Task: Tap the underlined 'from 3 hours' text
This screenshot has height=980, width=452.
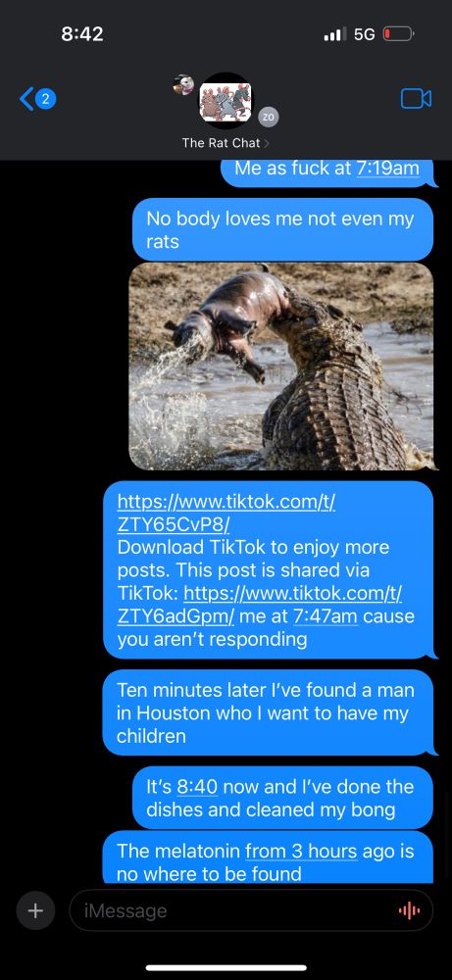Action: tap(301, 852)
